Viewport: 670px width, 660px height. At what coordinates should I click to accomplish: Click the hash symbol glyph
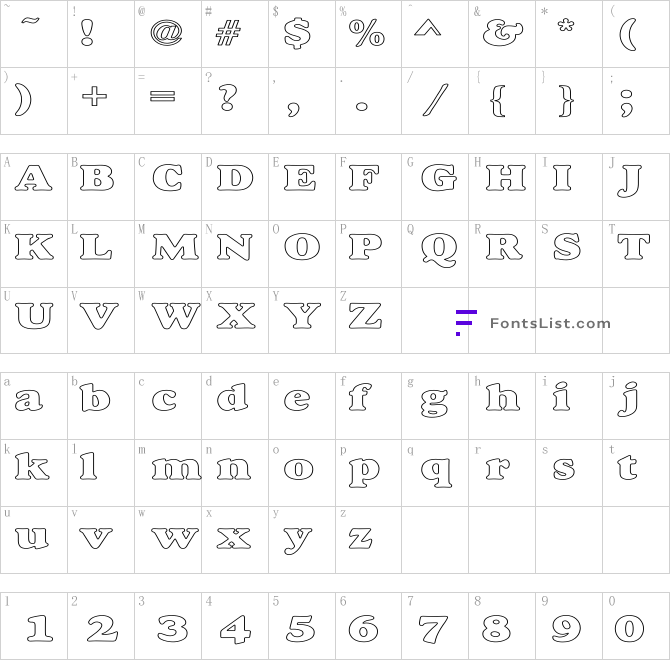click(228, 33)
